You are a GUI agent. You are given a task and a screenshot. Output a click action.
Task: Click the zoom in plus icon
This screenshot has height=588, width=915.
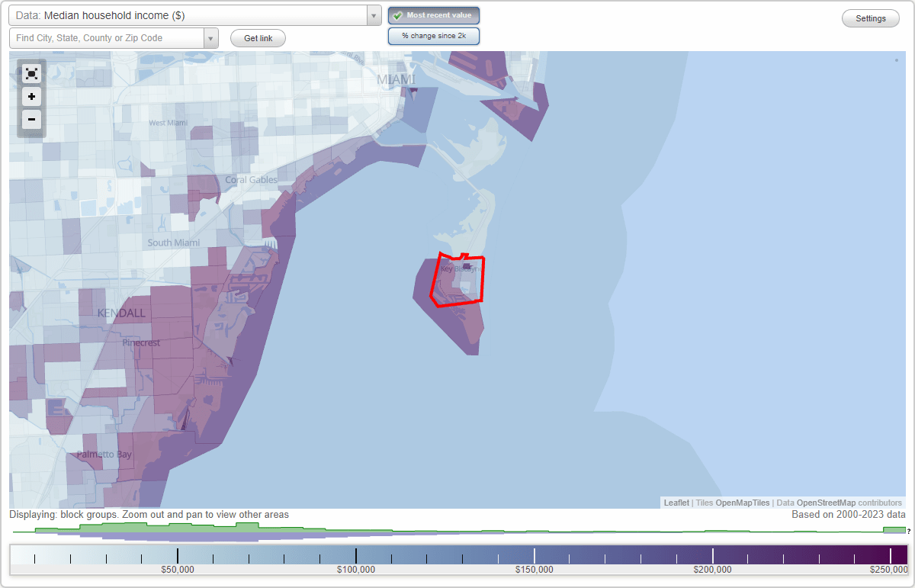(31, 97)
